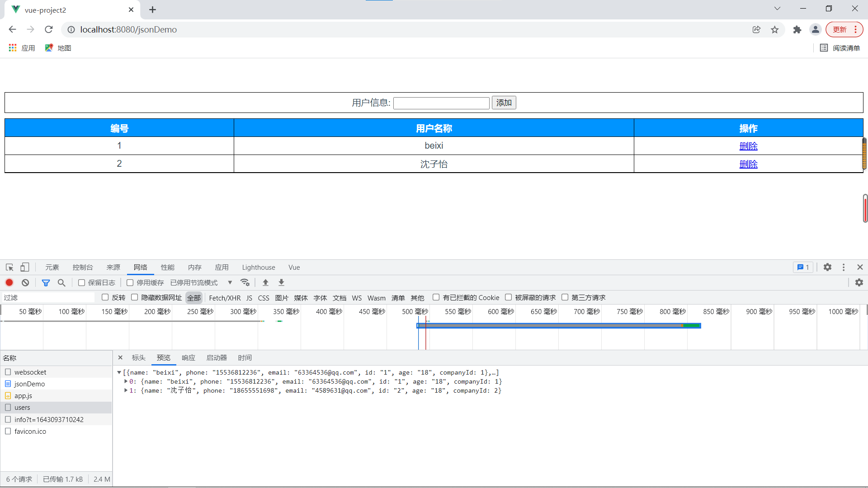Click the browser forward arrow
This screenshot has height=488, width=868.
[x=30, y=29]
